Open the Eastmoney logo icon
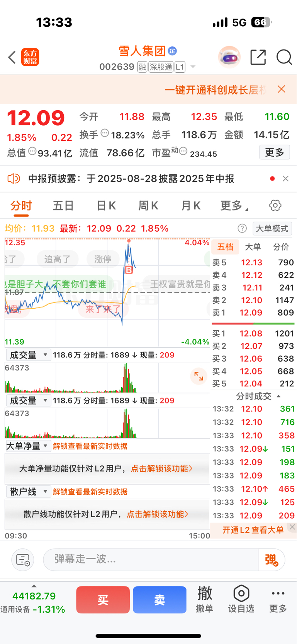The height and width of the screenshot is (644, 297). coord(30,57)
